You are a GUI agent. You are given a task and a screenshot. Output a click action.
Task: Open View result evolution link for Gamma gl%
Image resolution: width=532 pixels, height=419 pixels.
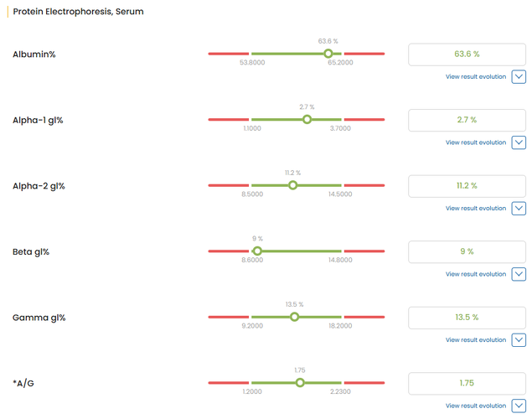pyautogui.click(x=475, y=340)
